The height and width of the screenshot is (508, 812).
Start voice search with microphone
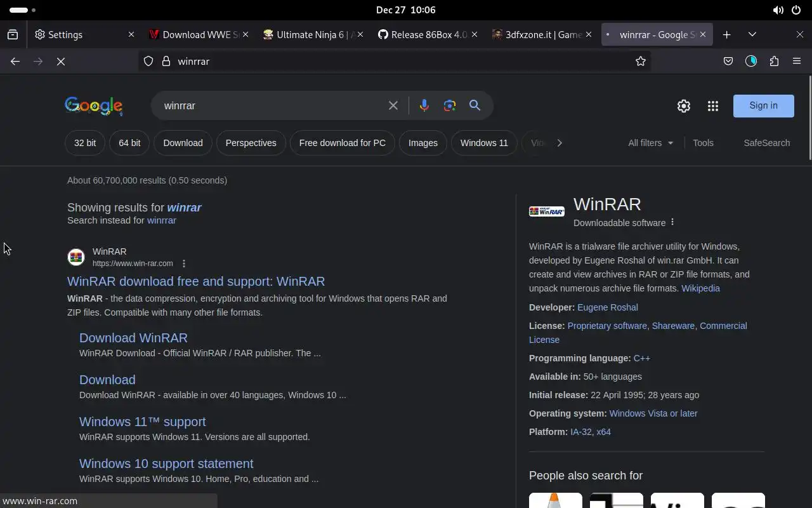pos(424,105)
